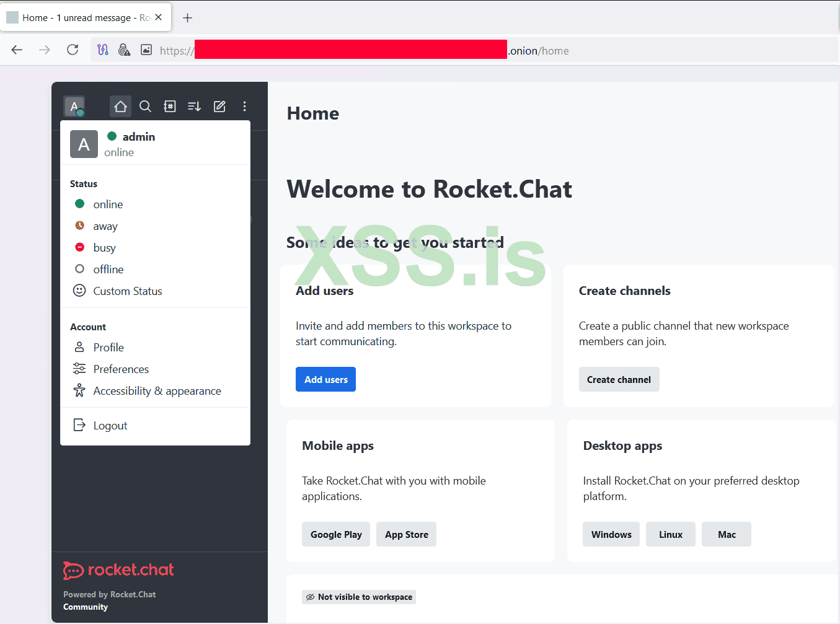This screenshot has height=624, width=840.
Task: Click the admin avatar in the sidebar header
Action: (x=74, y=107)
